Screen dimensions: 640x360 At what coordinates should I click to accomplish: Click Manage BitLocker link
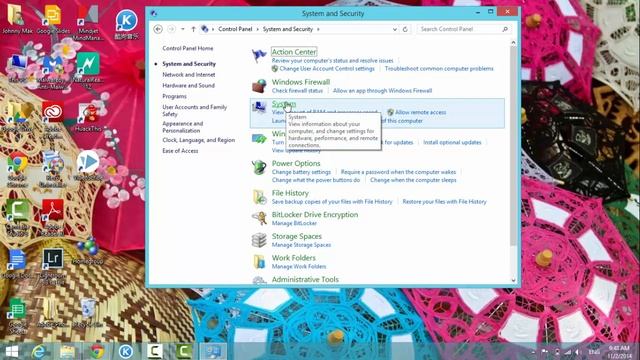(294, 223)
